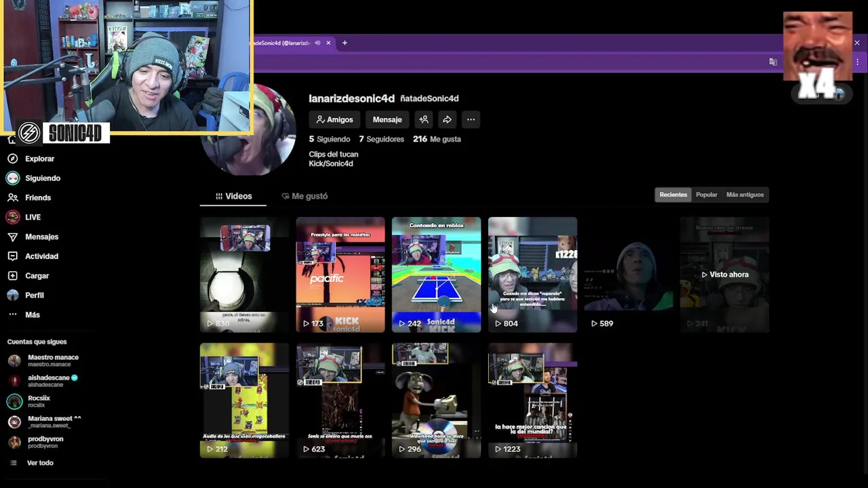Open prodbyvron account avatar

tap(14, 442)
